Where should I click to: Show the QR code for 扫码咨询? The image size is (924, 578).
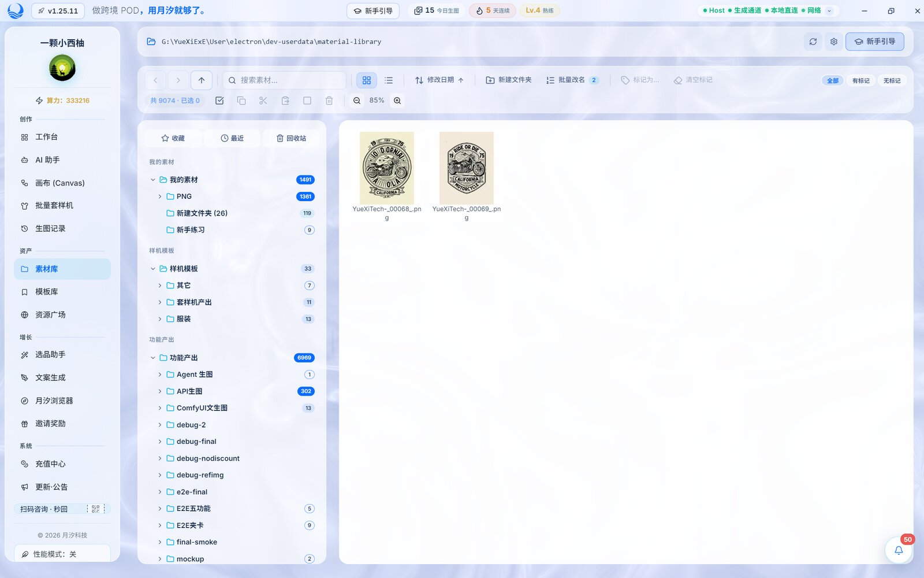pos(96,509)
